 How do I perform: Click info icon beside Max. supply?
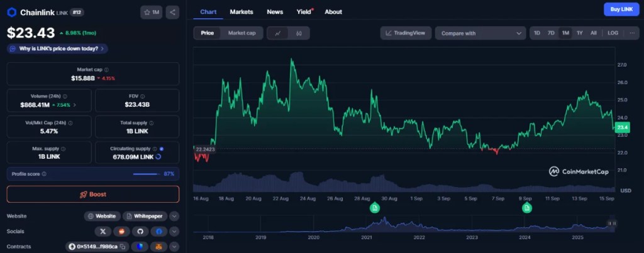pos(63,149)
